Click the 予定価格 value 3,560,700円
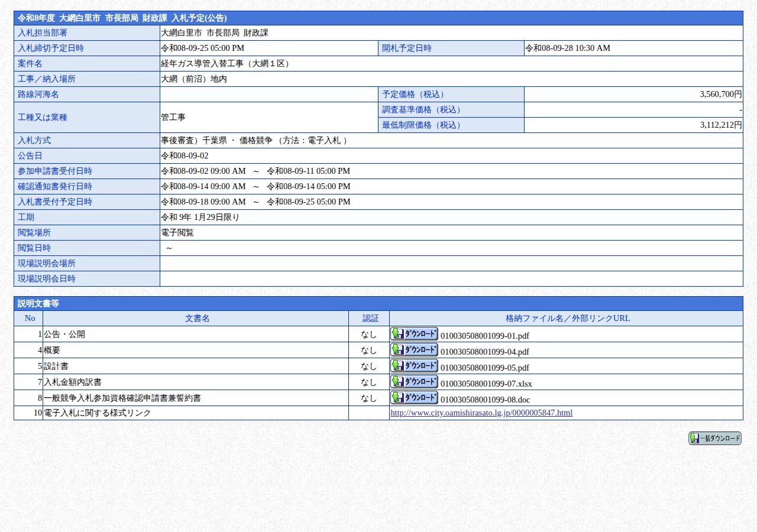The width and height of the screenshot is (757, 532). tap(720, 94)
